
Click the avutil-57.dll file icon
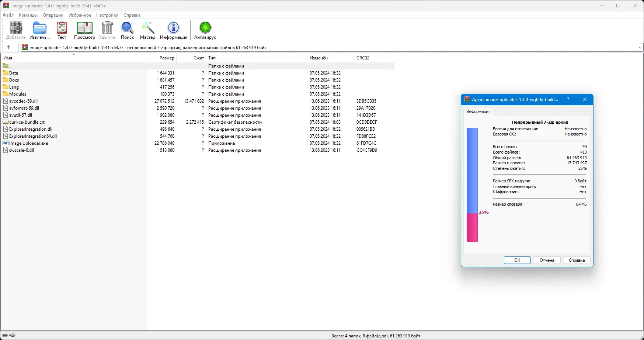tap(6, 115)
